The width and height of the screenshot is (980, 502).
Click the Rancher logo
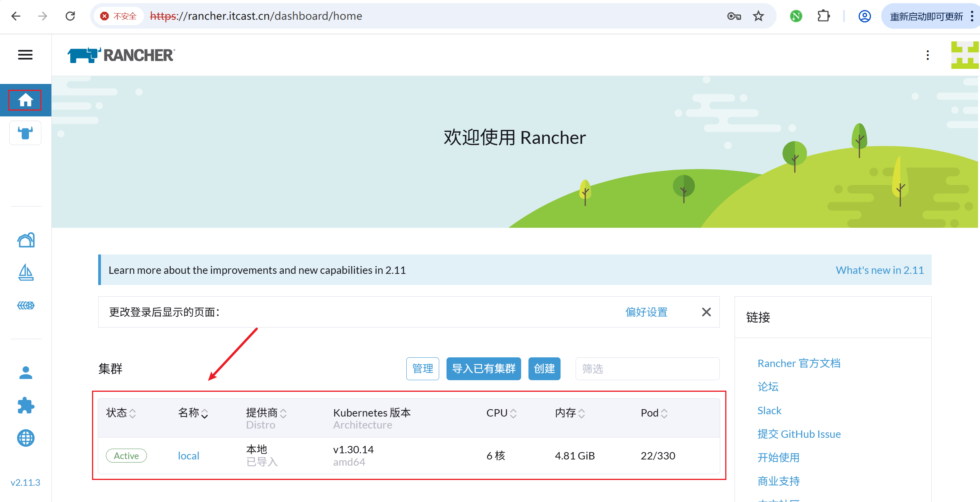pos(121,55)
